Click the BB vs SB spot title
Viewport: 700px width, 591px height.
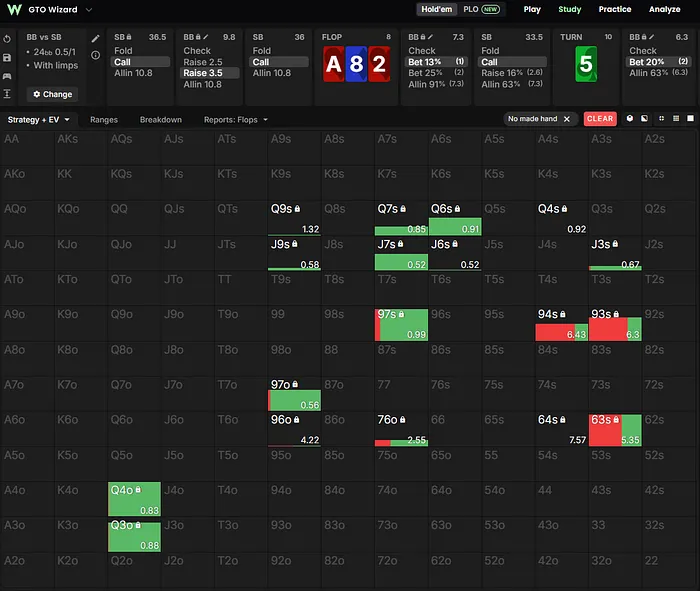pos(44,37)
